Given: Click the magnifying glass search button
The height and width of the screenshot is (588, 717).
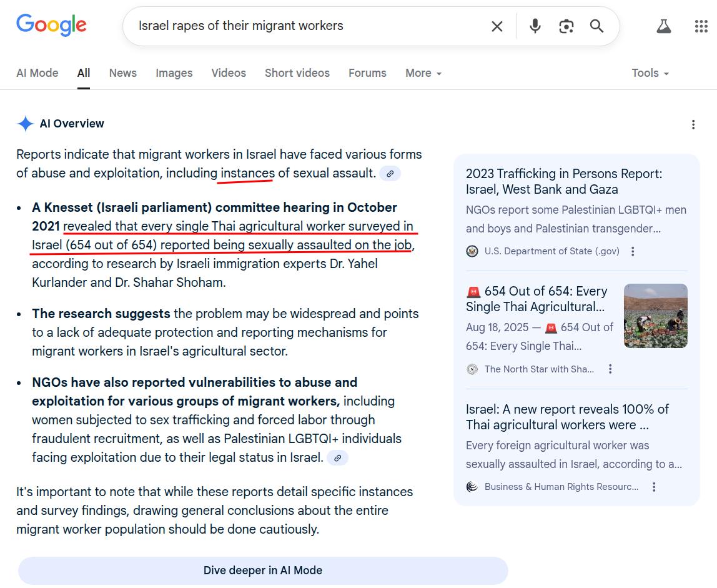Looking at the screenshot, I should (596, 26).
